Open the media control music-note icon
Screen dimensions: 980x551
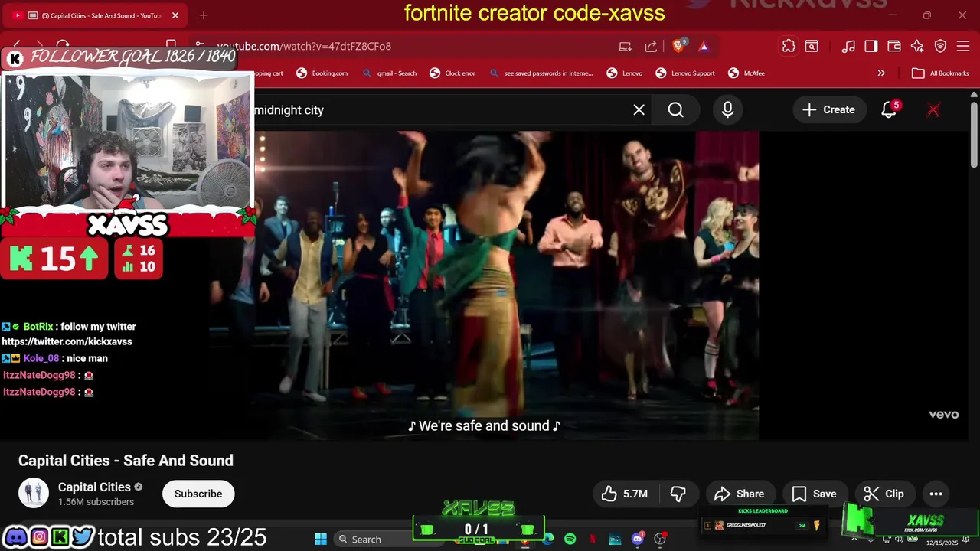click(848, 46)
